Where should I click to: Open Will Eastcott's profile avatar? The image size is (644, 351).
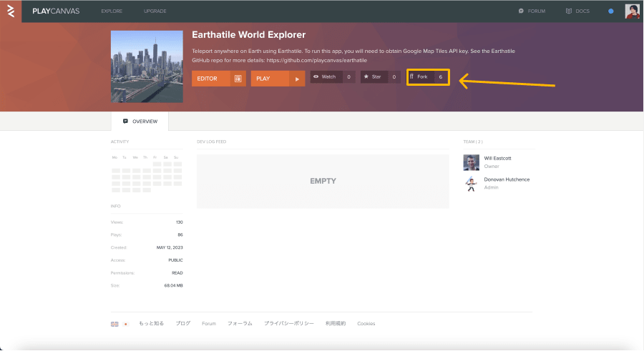pyautogui.click(x=471, y=162)
